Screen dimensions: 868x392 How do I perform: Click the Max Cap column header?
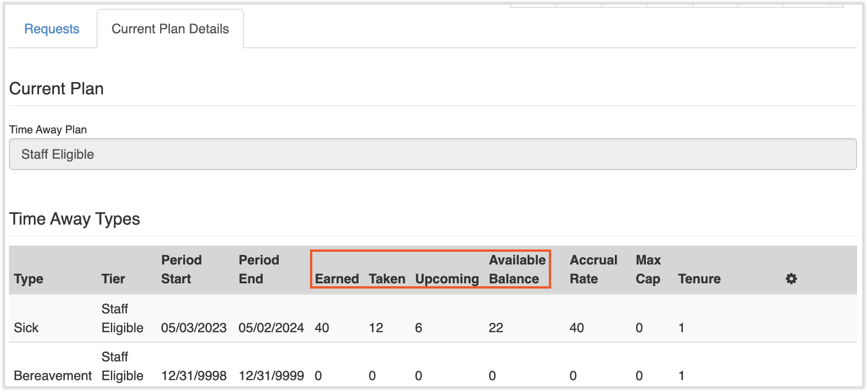tap(648, 270)
